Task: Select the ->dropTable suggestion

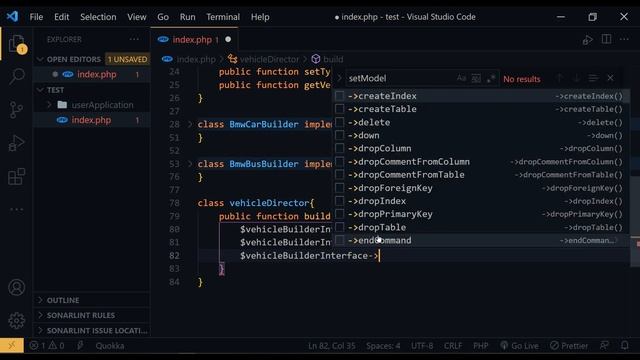Action: (x=481, y=227)
